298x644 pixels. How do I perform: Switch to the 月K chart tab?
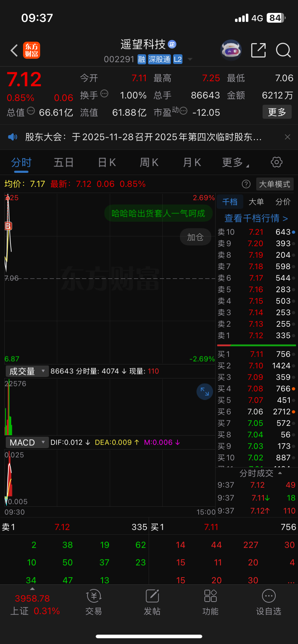pyautogui.click(x=192, y=162)
